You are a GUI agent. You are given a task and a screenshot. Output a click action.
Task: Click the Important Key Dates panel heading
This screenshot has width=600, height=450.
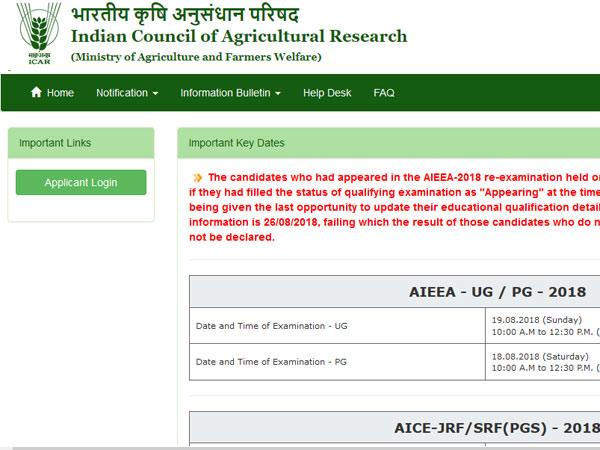(236, 143)
